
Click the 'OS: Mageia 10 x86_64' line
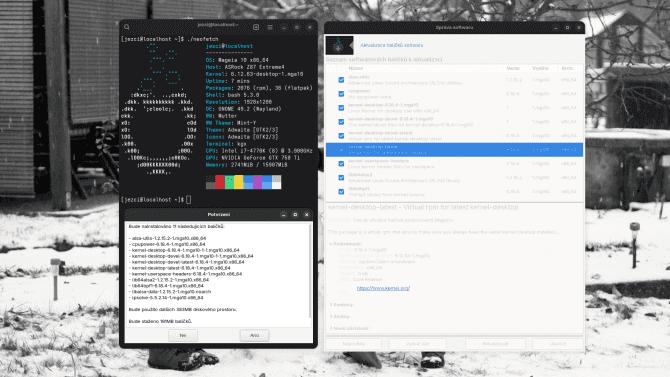(237, 60)
